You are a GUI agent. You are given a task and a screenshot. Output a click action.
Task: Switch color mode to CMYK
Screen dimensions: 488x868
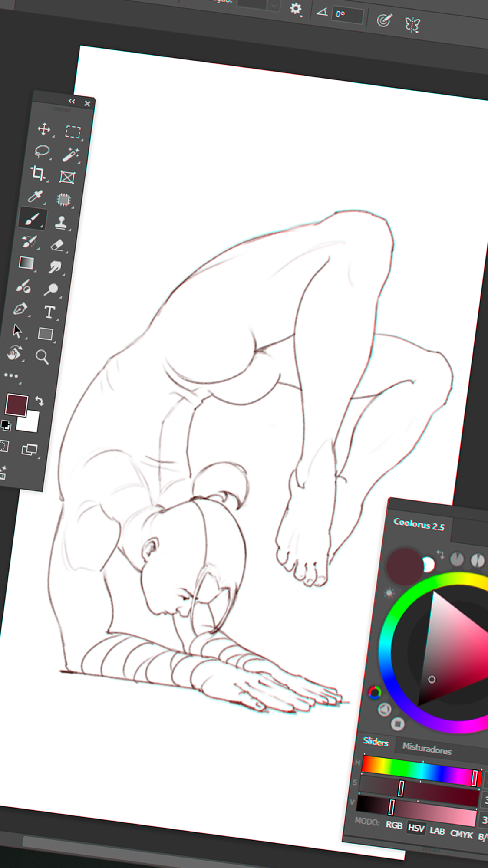461,834
